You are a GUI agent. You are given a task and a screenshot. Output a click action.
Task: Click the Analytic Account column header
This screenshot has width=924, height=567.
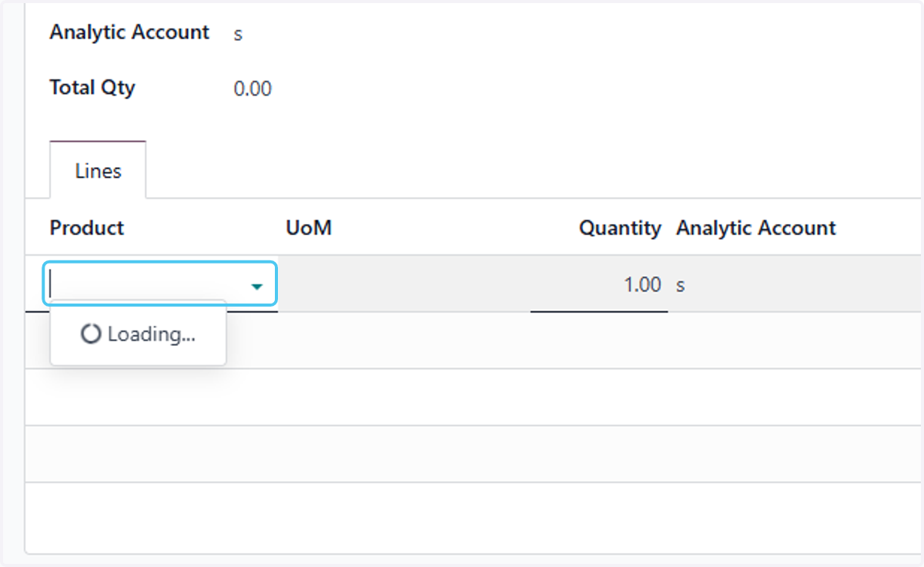(756, 228)
